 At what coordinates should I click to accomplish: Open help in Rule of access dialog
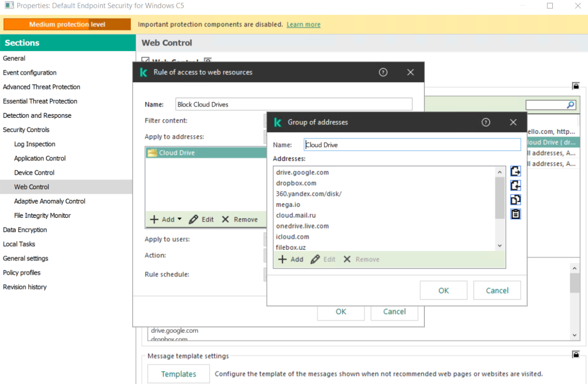tap(383, 72)
